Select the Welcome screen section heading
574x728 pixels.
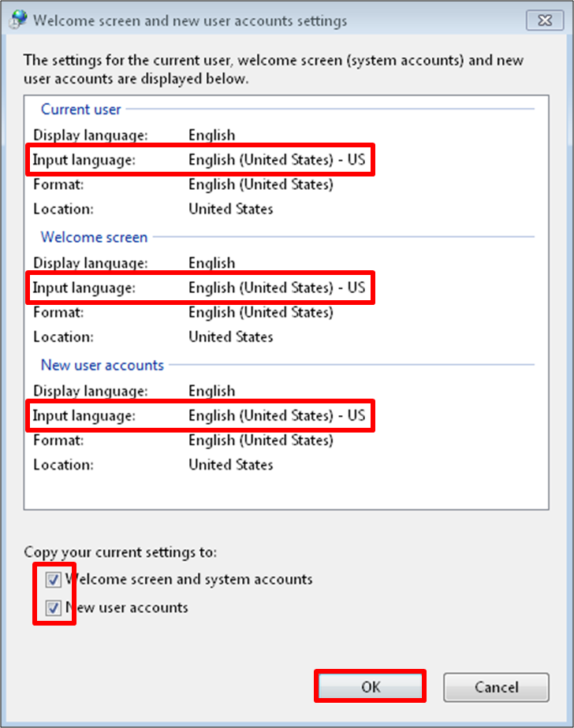coord(94,237)
